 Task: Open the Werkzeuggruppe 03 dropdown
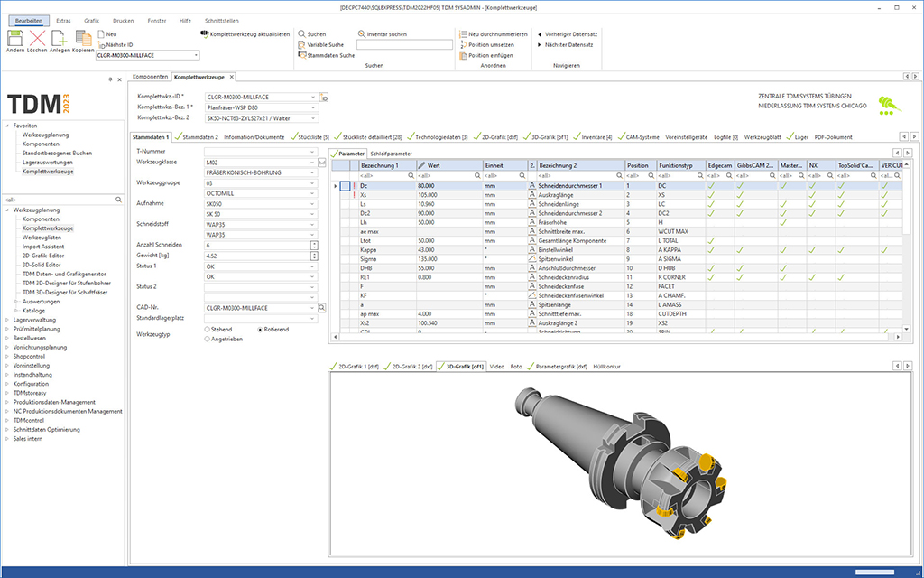point(313,183)
